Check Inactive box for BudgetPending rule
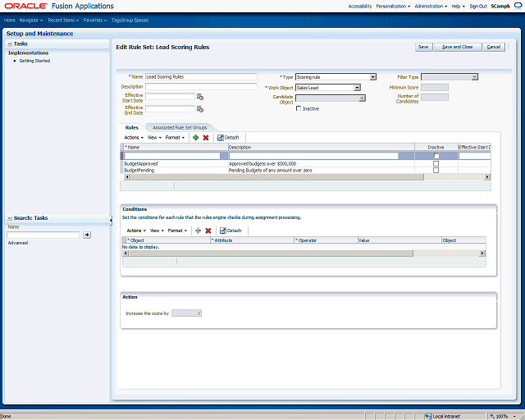 point(436,170)
